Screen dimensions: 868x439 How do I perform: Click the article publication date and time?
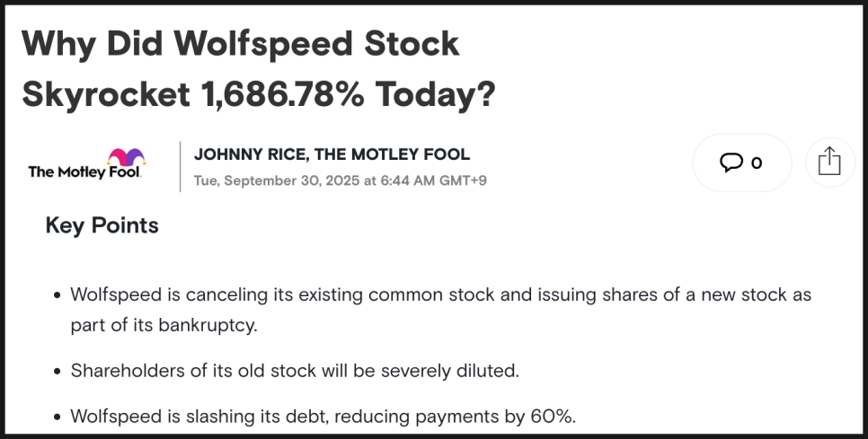pos(340,180)
